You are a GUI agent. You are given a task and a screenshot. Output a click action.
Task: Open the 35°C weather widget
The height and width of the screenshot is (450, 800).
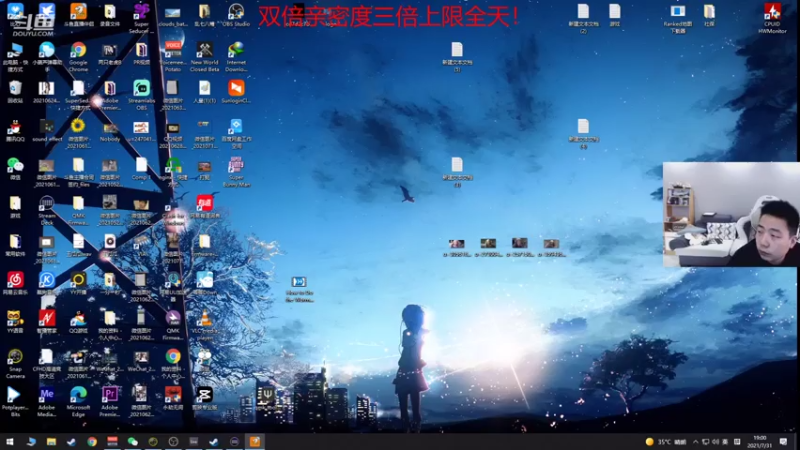(666, 442)
